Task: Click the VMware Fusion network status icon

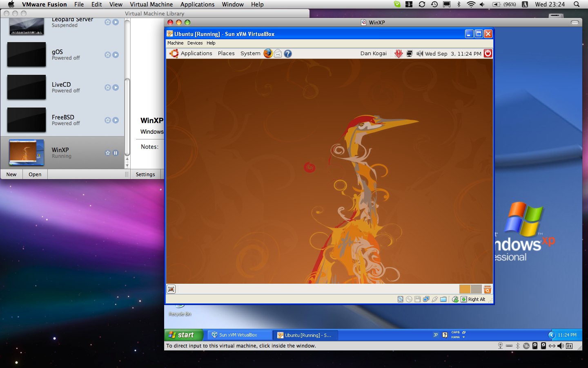Action: point(552,346)
